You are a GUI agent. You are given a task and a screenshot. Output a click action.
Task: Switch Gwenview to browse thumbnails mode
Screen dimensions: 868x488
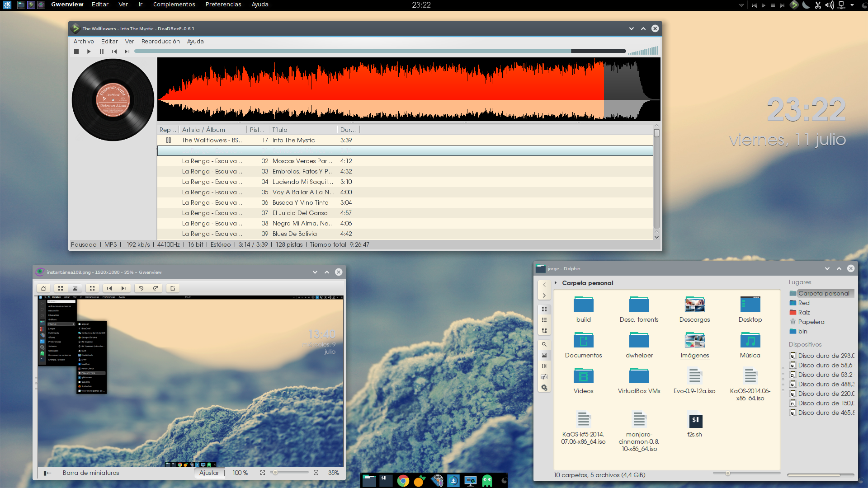click(x=61, y=288)
